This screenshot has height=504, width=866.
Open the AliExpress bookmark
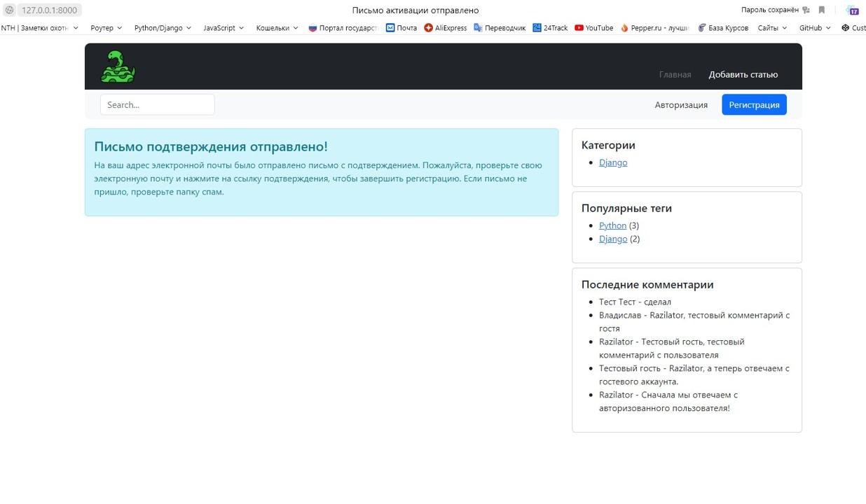pos(446,28)
